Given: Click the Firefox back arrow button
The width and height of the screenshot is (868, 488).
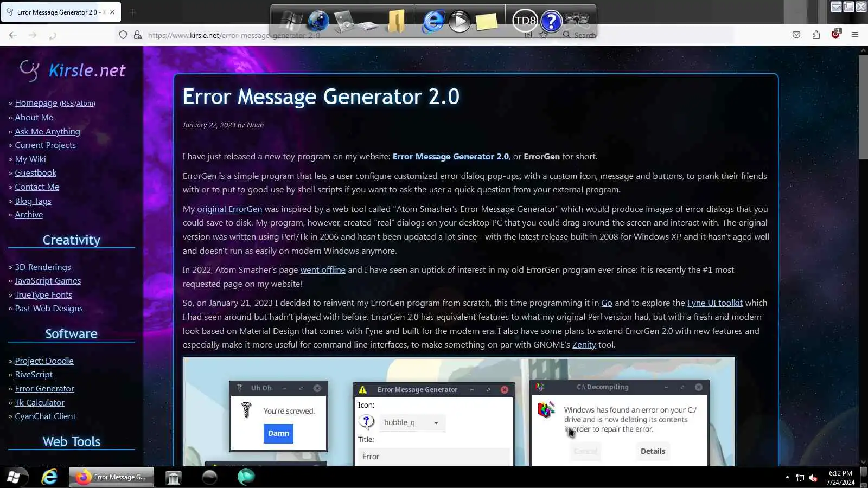Looking at the screenshot, I should tap(13, 35).
